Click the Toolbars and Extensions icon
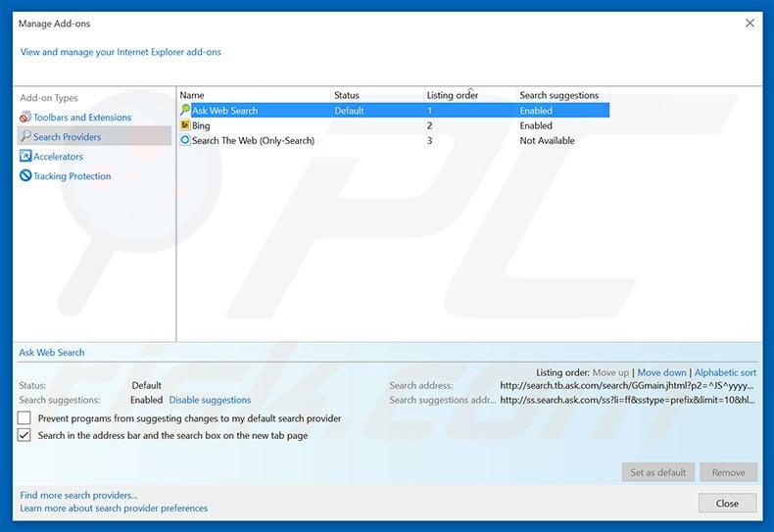The width and height of the screenshot is (774, 532). (25, 117)
